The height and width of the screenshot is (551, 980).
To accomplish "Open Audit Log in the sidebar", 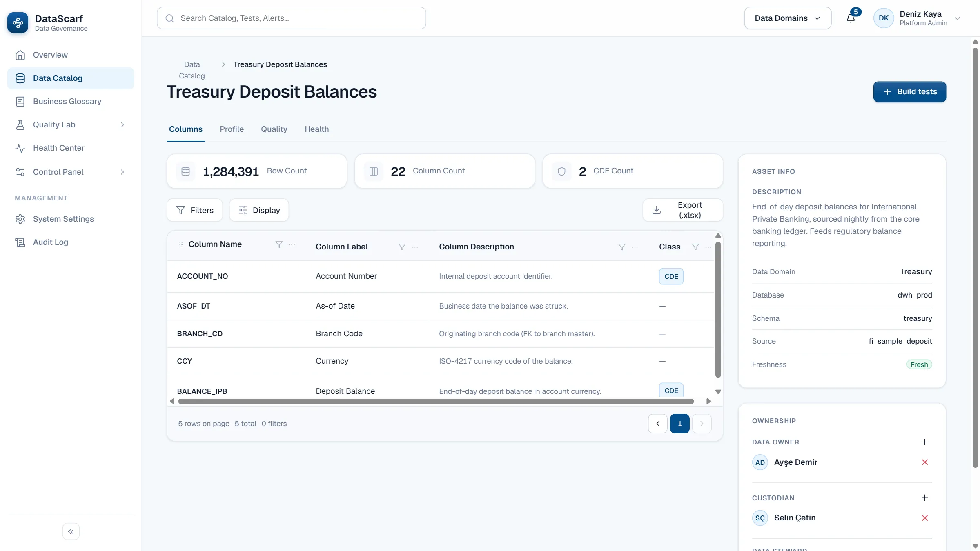I will pos(71,242).
